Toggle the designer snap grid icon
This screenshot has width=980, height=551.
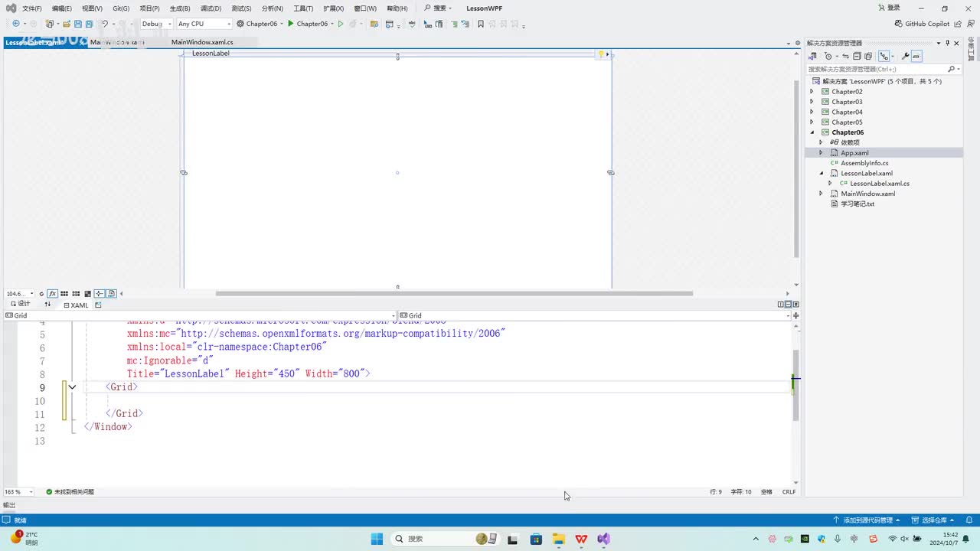tap(64, 294)
